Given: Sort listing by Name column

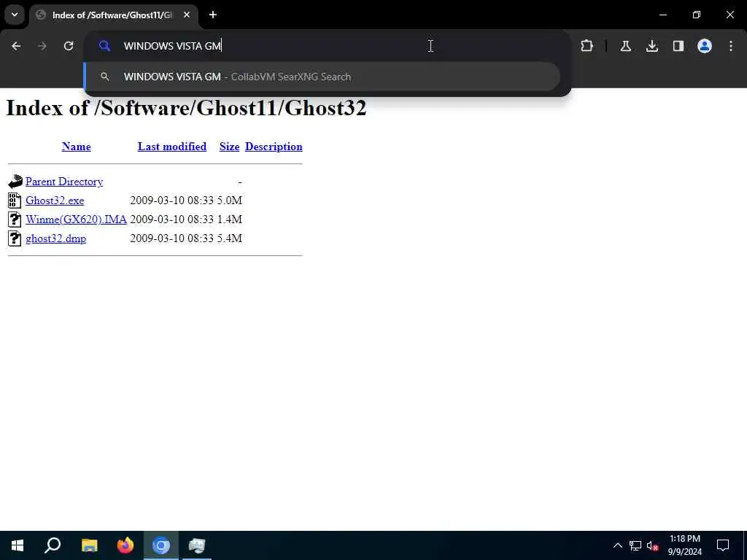Looking at the screenshot, I should (x=76, y=147).
